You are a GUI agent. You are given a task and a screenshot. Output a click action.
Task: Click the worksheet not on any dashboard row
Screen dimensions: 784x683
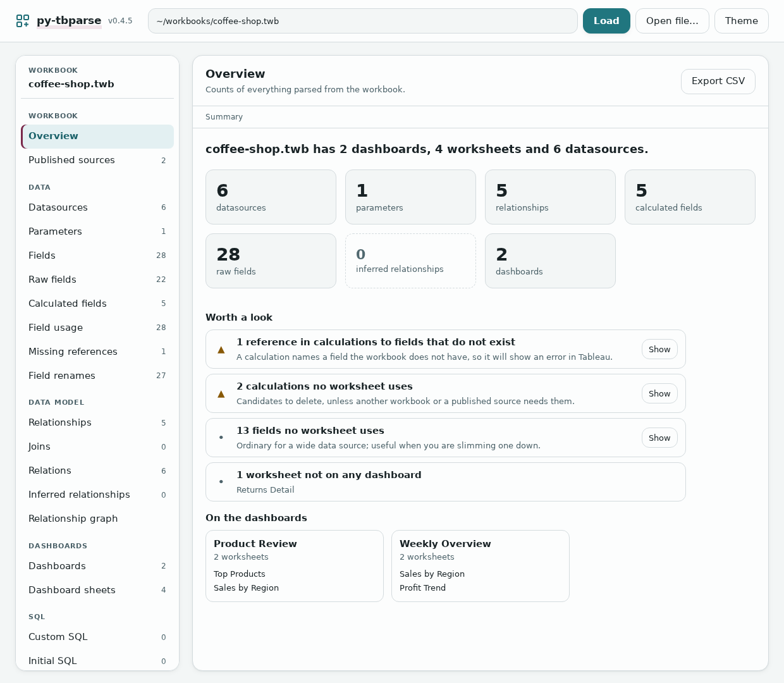coord(446,482)
